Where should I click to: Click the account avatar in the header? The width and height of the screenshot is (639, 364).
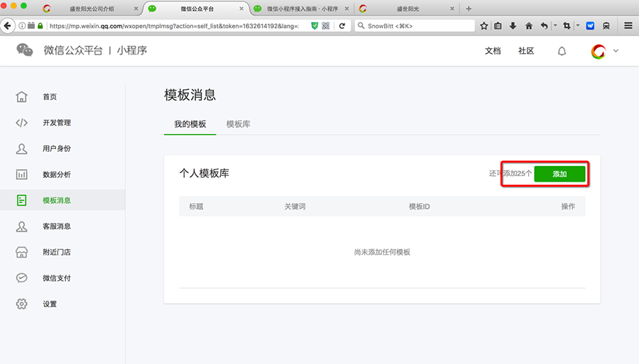[x=599, y=51]
